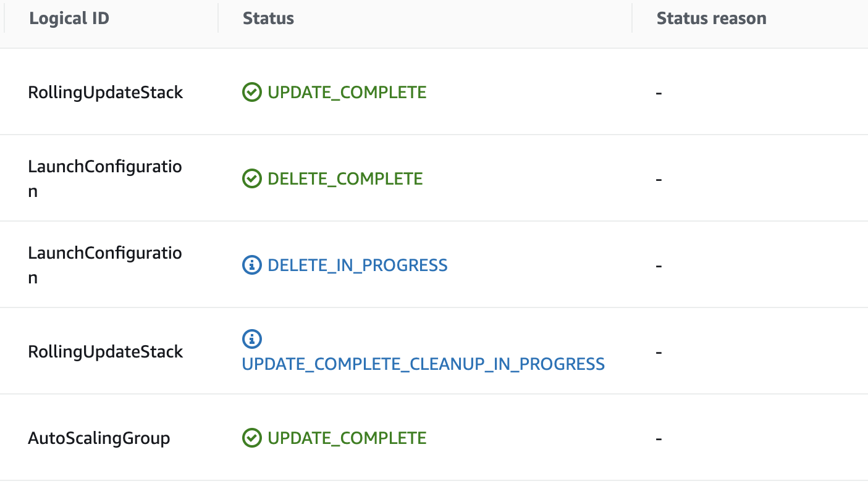The height and width of the screenshot is (489, 868).
Task: Select the LaunchConfiguration entry marked DELETE_IN_PROGRESS
Action: click(x=105, y=265)
